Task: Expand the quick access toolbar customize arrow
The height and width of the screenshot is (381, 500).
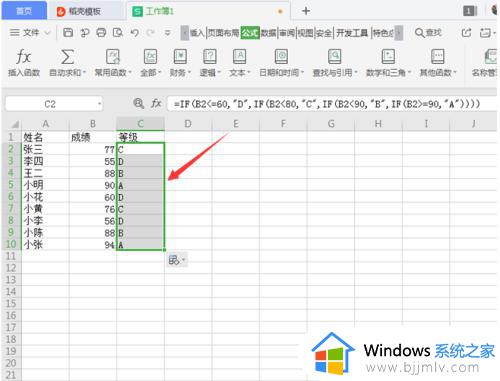Action: [168, 33]
